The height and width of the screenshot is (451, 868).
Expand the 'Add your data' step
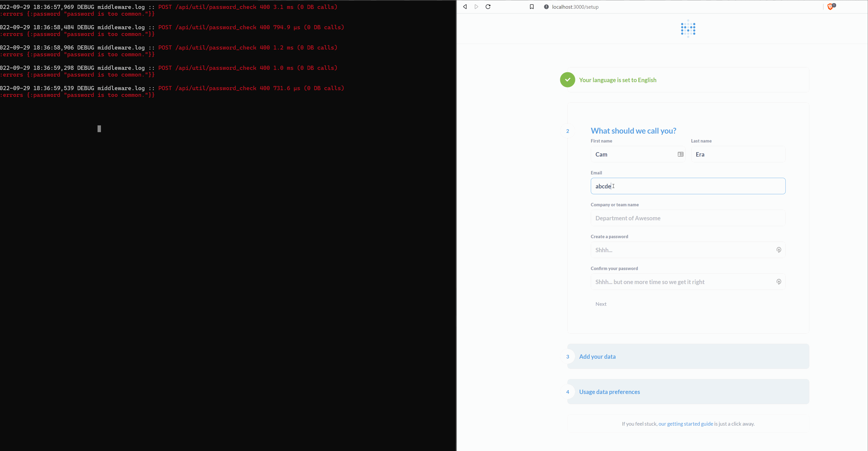(x=597, y=356)
